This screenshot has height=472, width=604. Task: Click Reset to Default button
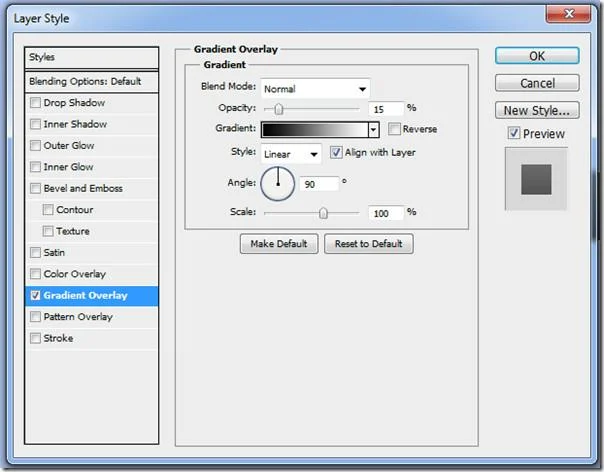click(369, 244)
